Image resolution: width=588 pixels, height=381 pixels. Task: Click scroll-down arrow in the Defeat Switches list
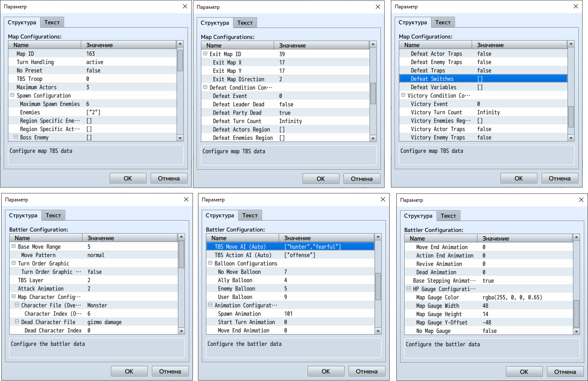pyautogui.click(x=571, y=138)
